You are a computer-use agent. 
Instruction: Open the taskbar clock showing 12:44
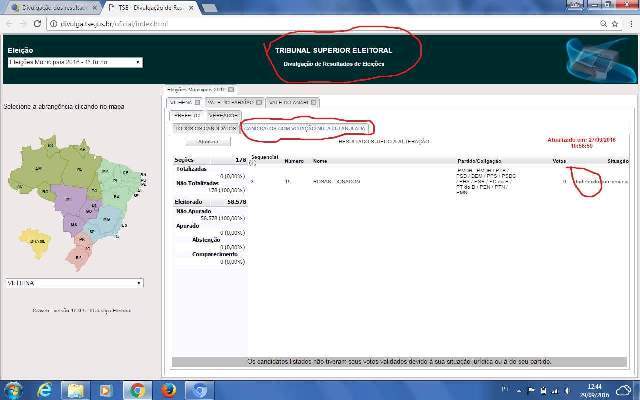click(595, 391)
